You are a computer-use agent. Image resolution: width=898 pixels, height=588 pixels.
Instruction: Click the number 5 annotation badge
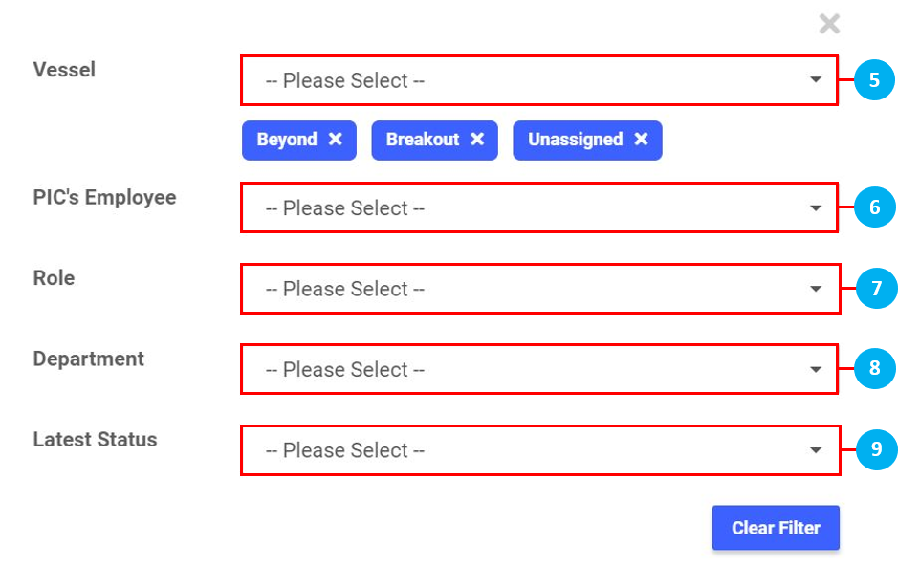tap(875, 80)
